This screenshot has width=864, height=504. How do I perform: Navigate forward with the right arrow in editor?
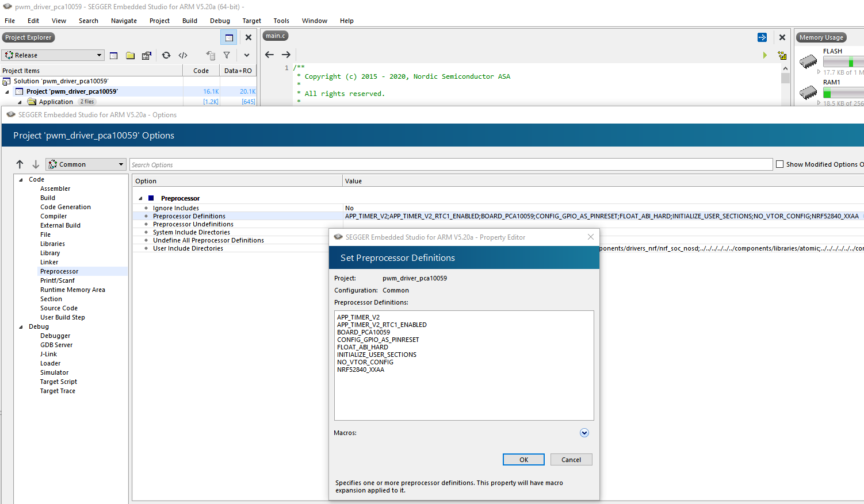286,55
